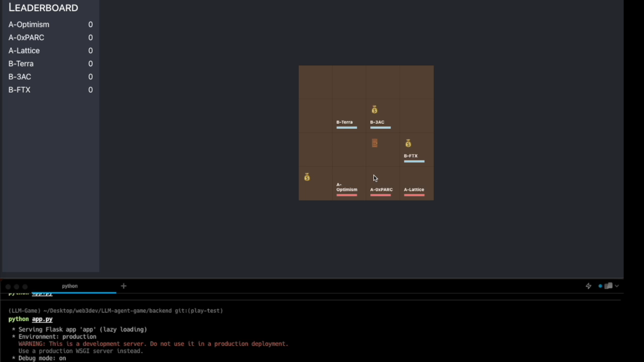The width and height of the screenshot is (644, 362).
Task: Click the score 0 for B-FTX
Action: (91, 90)
